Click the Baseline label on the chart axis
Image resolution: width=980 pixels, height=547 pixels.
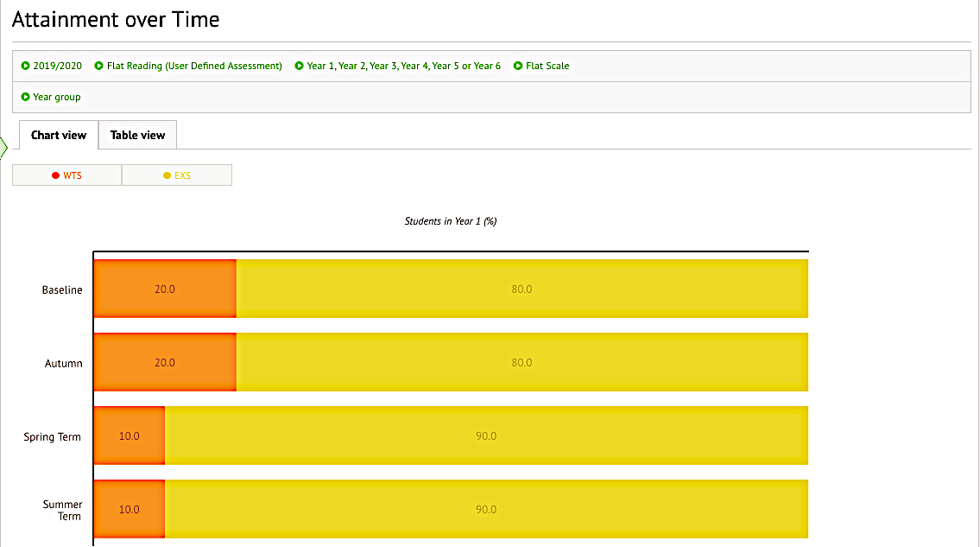(61, 289)
